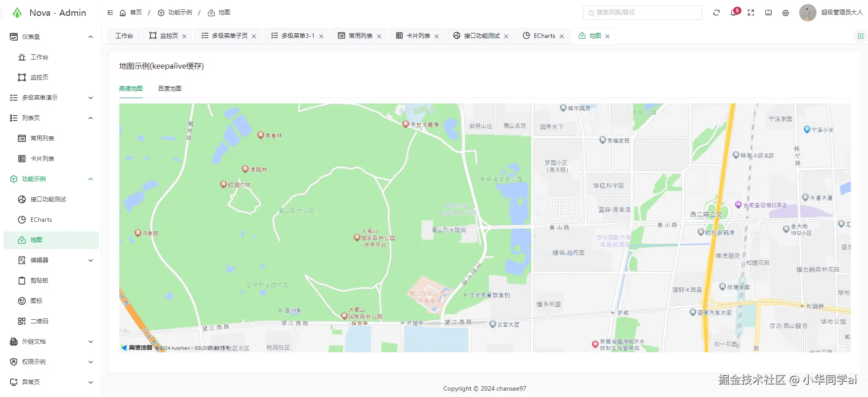Open ECharts in the sidebar
The image size is (868, 397).
51,220
